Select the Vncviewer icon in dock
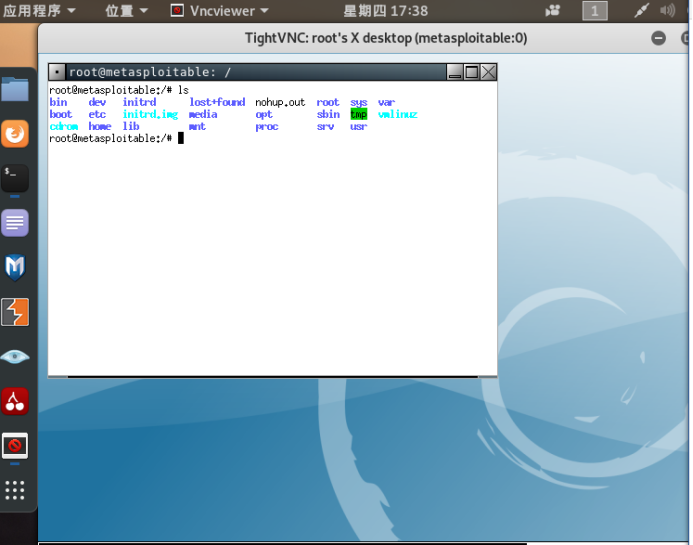The image size is (693, 545). (15, 446)
